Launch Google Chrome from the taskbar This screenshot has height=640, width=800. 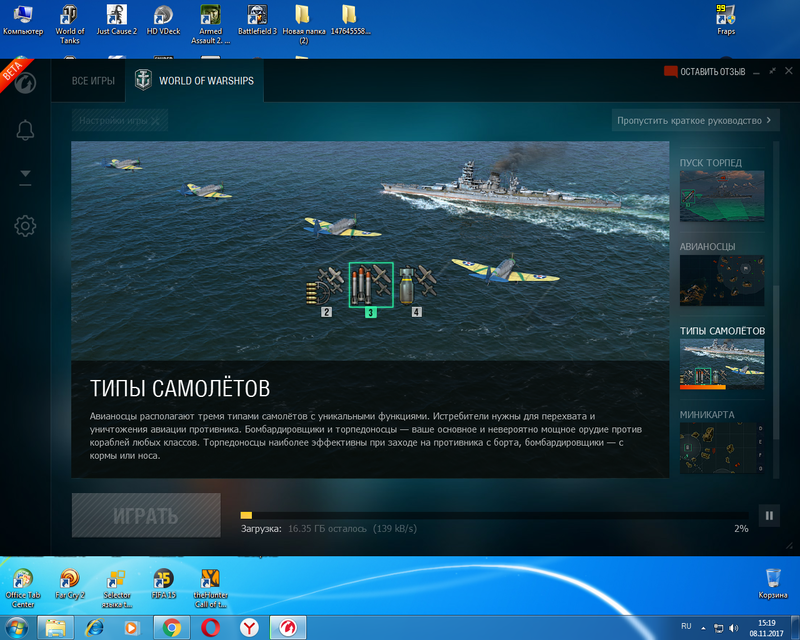click(172, 628)
